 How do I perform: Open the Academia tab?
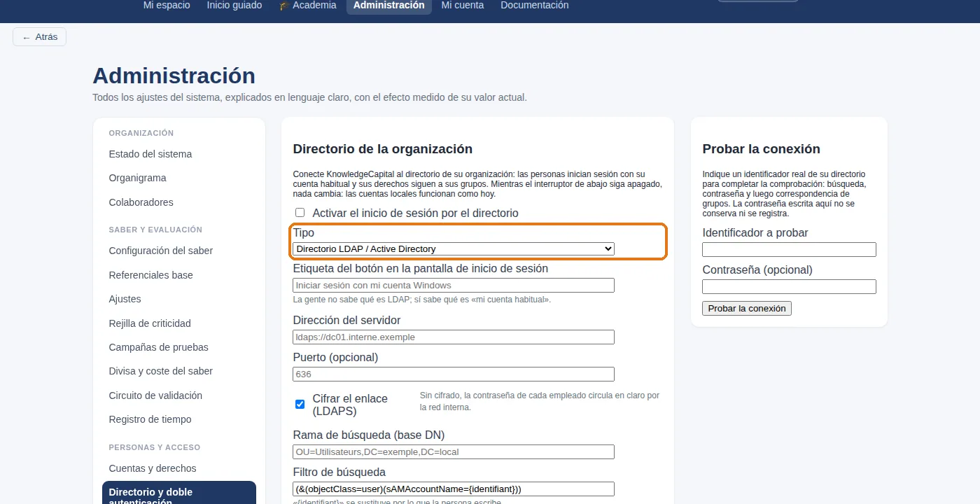(307, 6)
